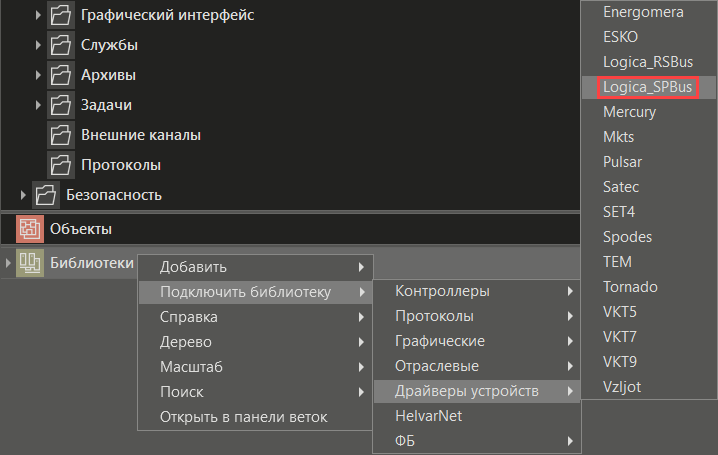Select the Протоколы tree label

point(121,165)
